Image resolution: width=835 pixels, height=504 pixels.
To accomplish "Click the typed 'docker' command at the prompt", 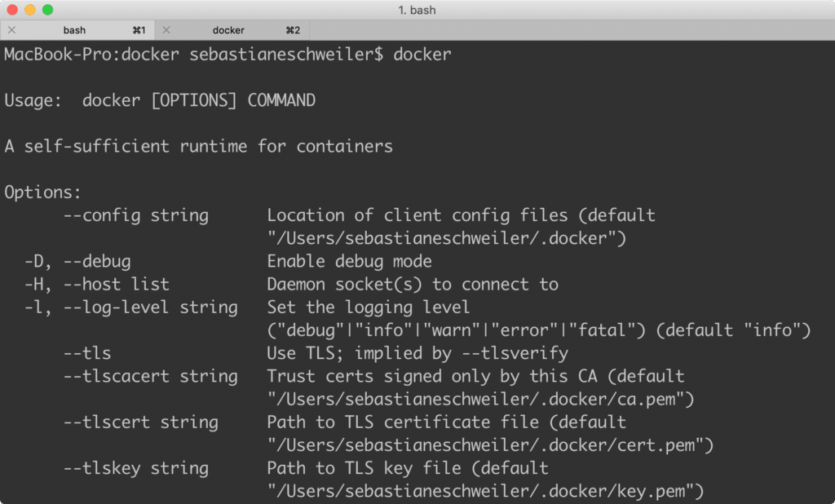I will [x=422, y=55].
